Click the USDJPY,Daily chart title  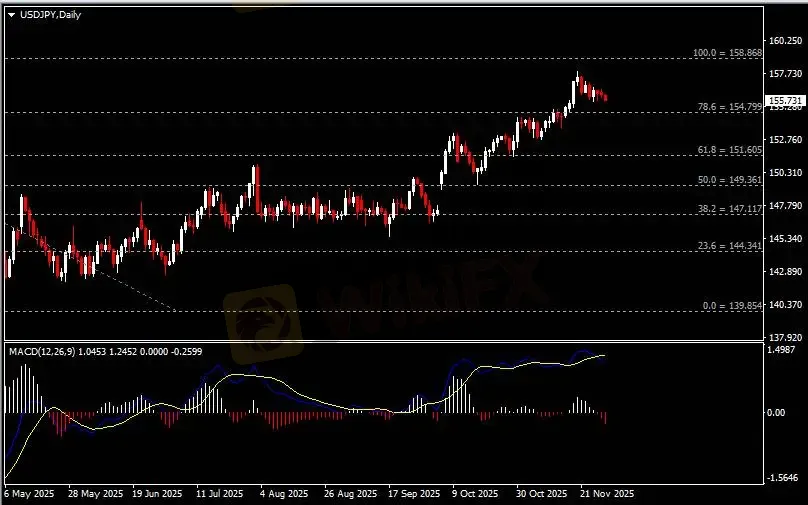point(48,15)
